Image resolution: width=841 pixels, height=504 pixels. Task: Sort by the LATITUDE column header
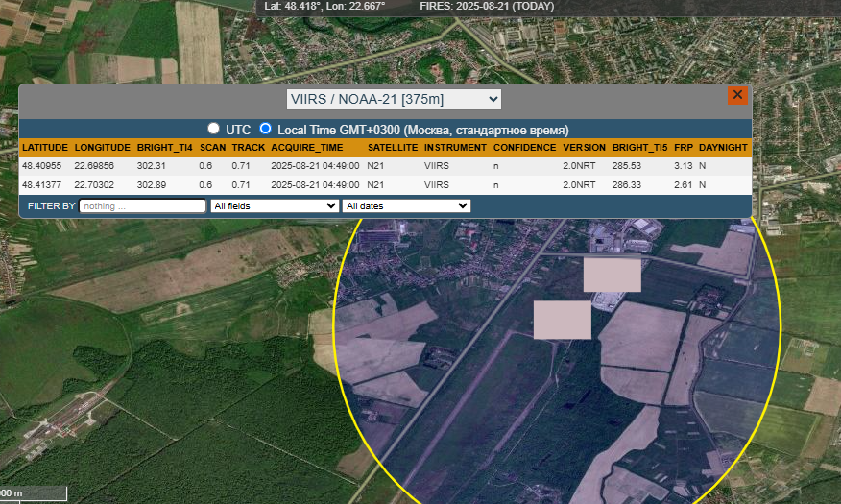pos(45,148)
